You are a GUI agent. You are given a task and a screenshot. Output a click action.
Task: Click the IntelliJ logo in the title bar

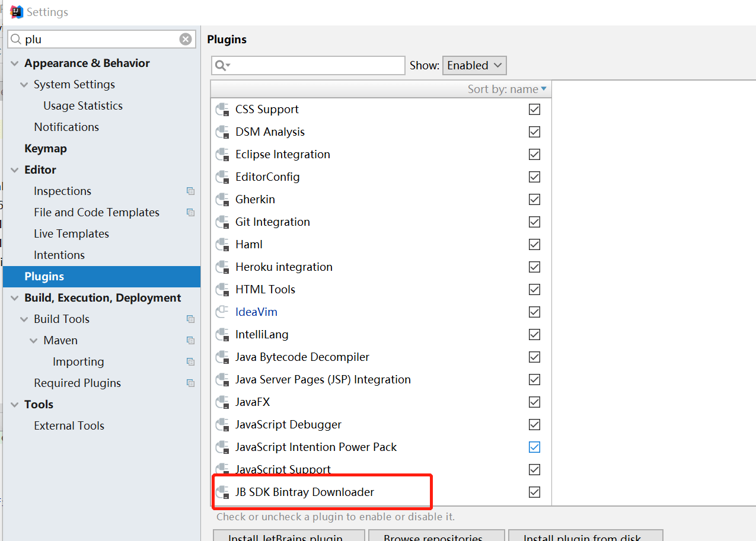click(17, 12)
